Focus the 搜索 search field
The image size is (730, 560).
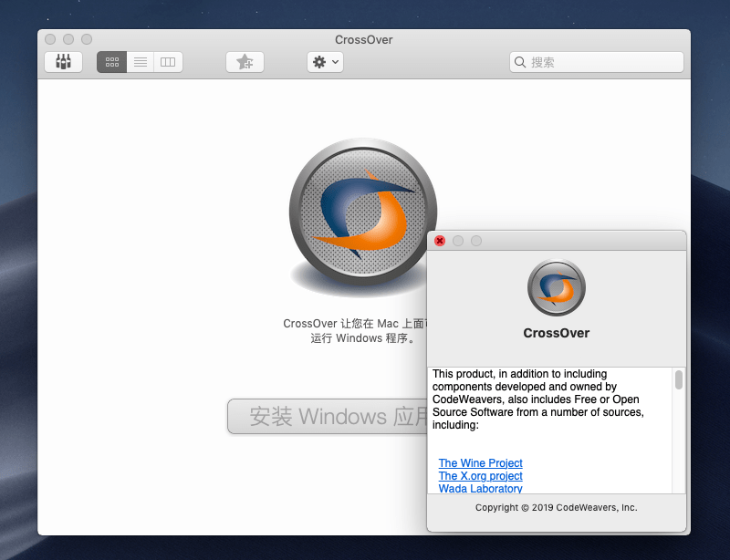pyautogui.click(x=597, y=62)
